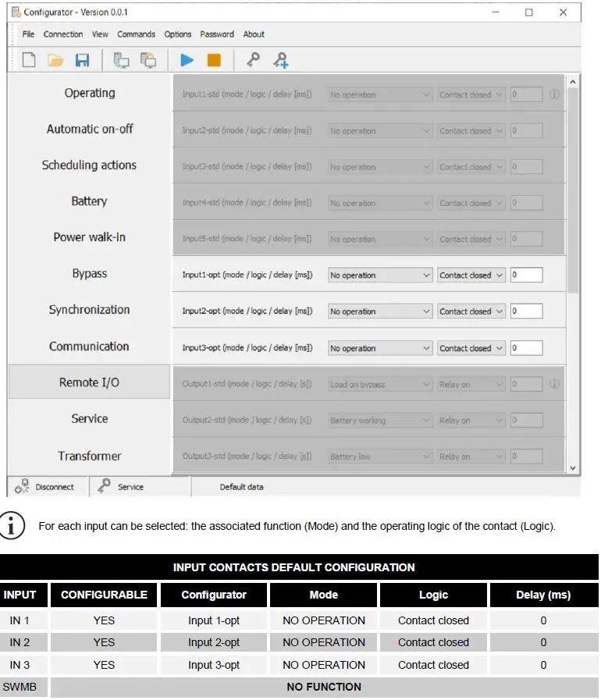Screen dimensions: 601x700
Task: Save configuration with the floppy disk icon
Action: (82, 60)
